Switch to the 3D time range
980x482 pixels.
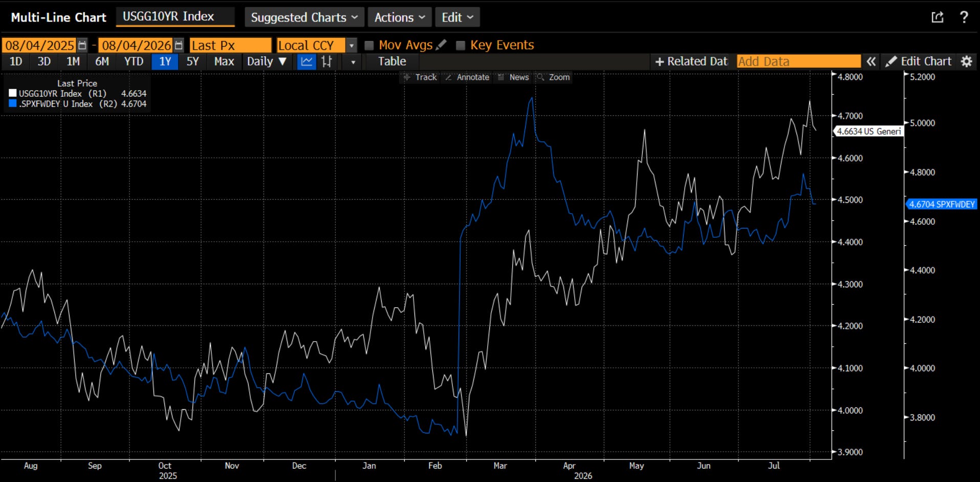[44, 61]
